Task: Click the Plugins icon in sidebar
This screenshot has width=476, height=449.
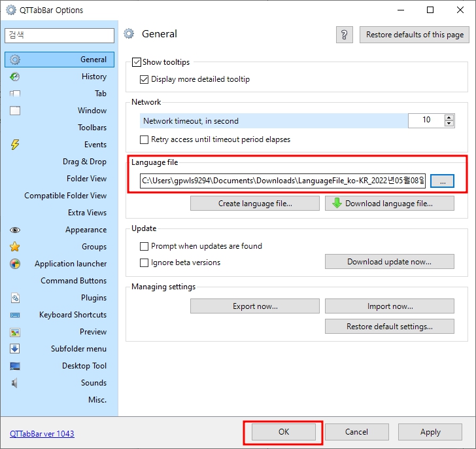Action: coord(15,298)
